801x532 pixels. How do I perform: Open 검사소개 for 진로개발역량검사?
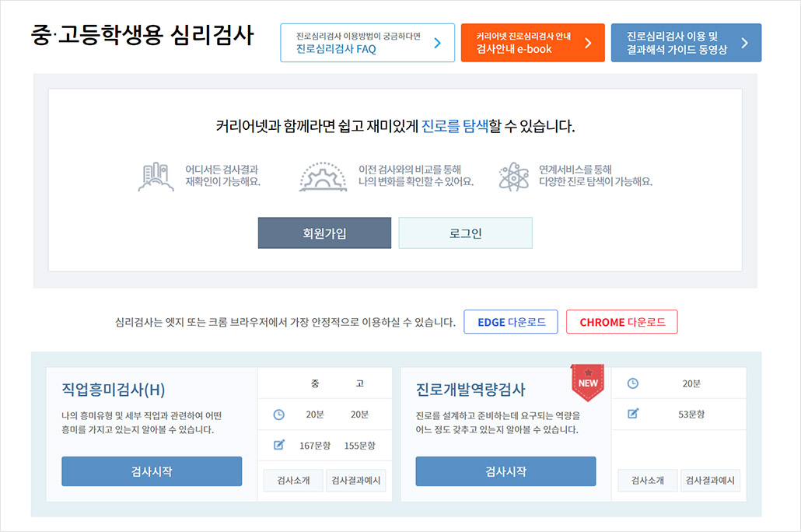648,481
